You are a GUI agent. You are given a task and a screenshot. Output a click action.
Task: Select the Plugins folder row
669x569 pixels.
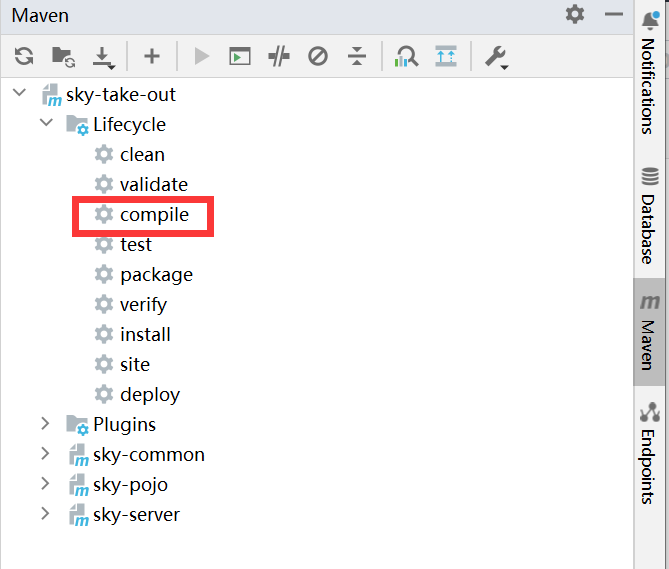click(111, 424)
